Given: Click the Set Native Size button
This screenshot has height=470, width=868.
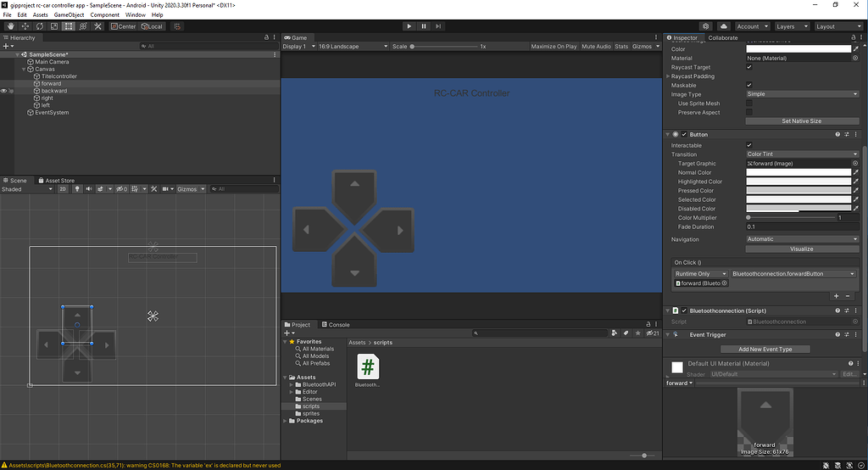Looking at the screenshot, I should [x=802, y=121].
